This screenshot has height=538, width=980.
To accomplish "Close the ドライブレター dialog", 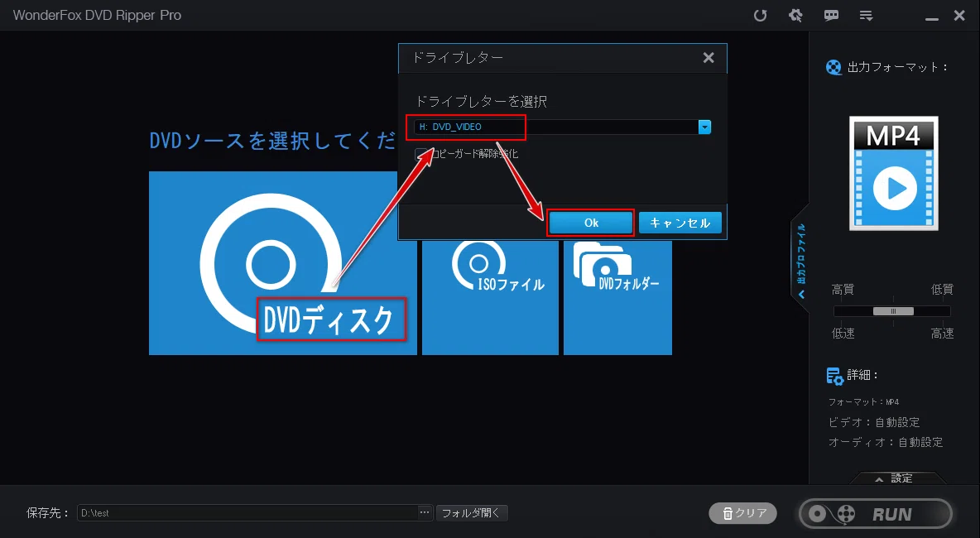I will pos(709,57).
